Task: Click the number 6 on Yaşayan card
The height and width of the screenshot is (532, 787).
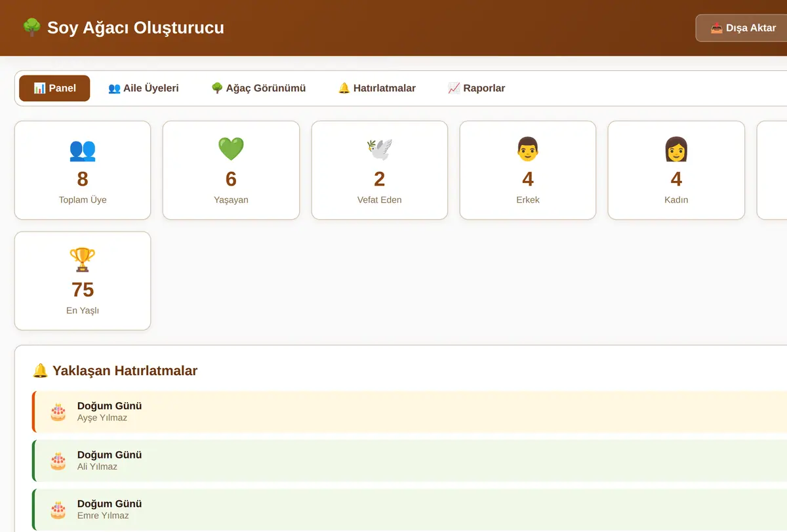Action: [231, 179]
